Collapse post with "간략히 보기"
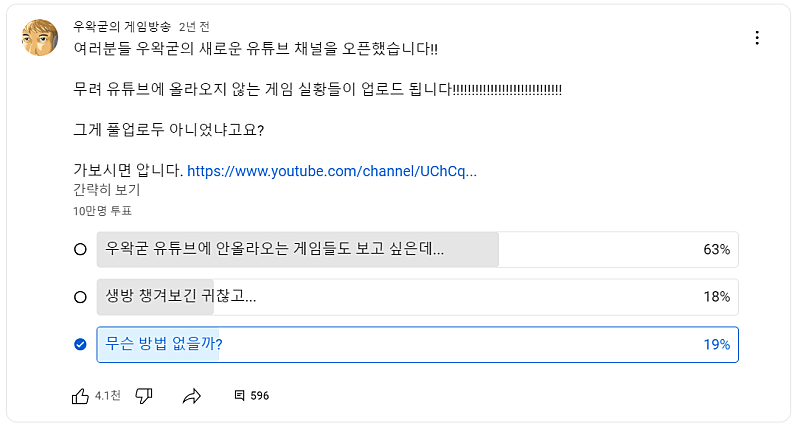 click(106, 189)
